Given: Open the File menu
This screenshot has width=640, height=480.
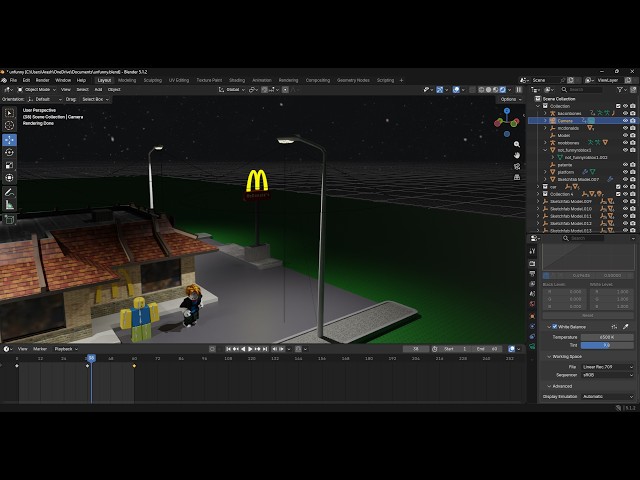Looking at the screenshot, I should tap(13, 80).
